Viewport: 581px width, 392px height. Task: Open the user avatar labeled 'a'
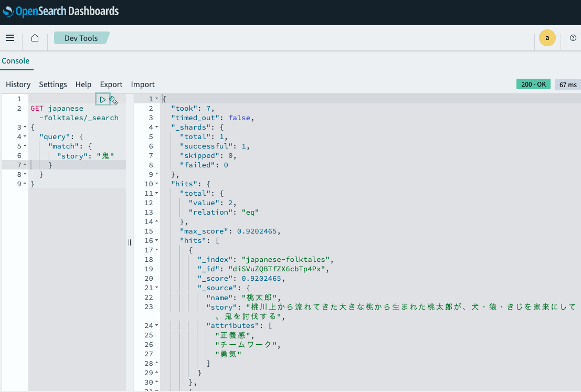[x=547, y=38]
